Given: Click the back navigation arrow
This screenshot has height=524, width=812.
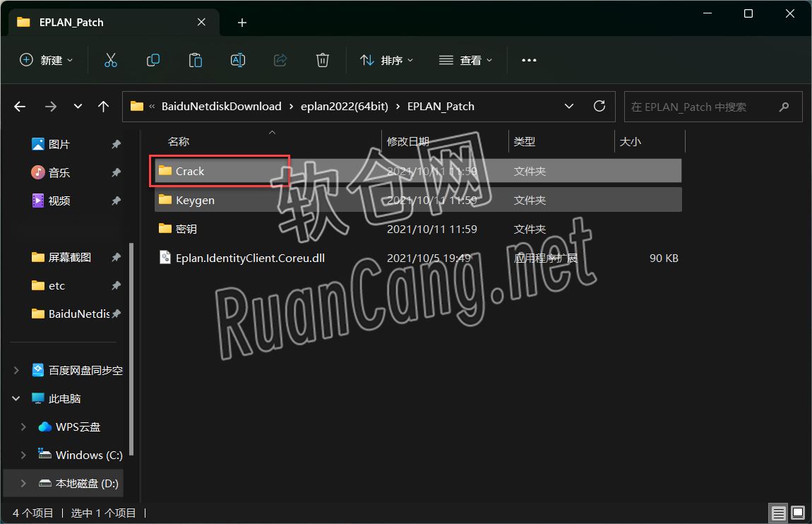Looking at the screenshot, I should (x=19, y=106).
